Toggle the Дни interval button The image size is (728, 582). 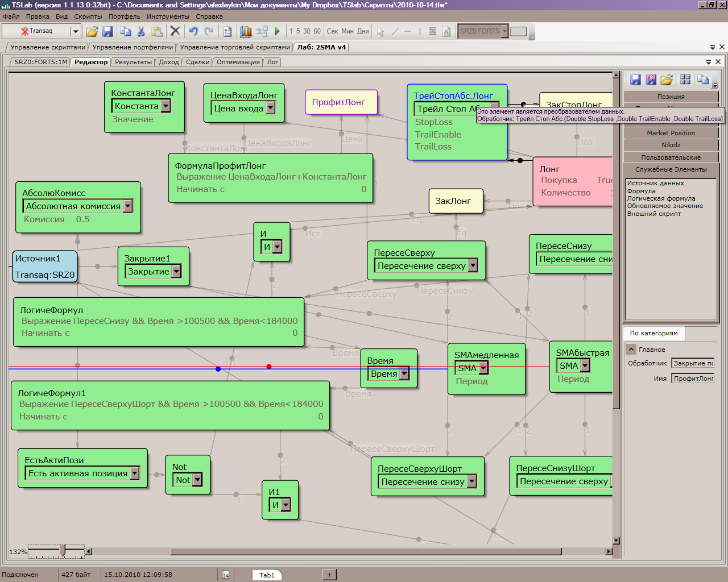363,31
